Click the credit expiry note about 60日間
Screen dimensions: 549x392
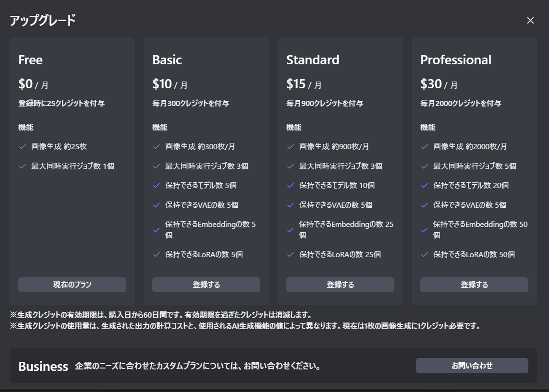[x=161, y=315]
